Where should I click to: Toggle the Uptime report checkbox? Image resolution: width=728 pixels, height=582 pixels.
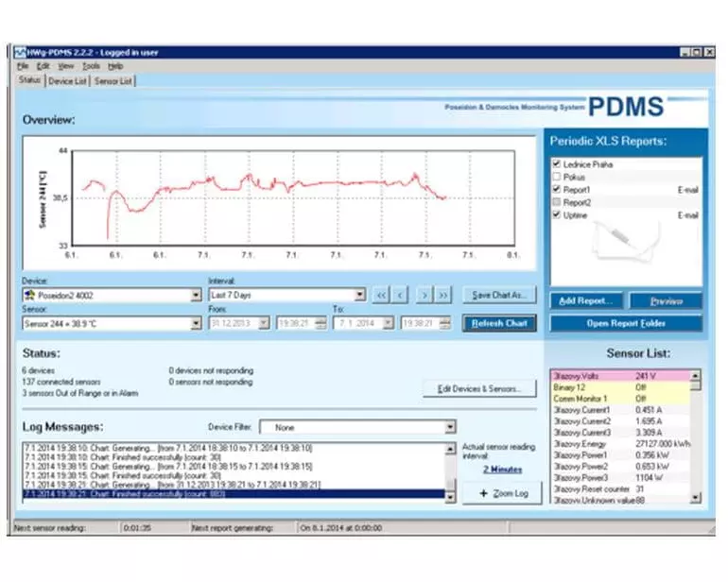556,215
